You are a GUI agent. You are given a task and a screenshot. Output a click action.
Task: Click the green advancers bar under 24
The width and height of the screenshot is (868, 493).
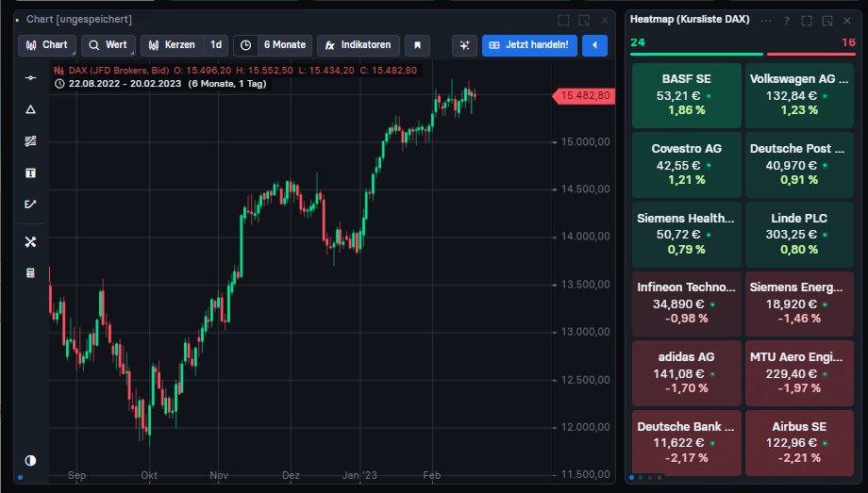[x=696, y=55]
